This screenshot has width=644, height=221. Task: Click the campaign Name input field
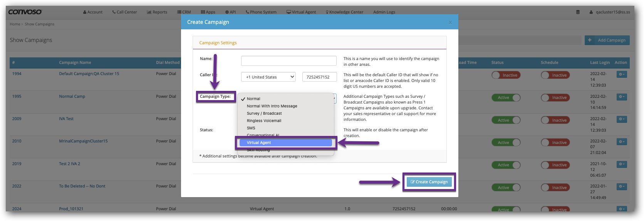[288, 61]
